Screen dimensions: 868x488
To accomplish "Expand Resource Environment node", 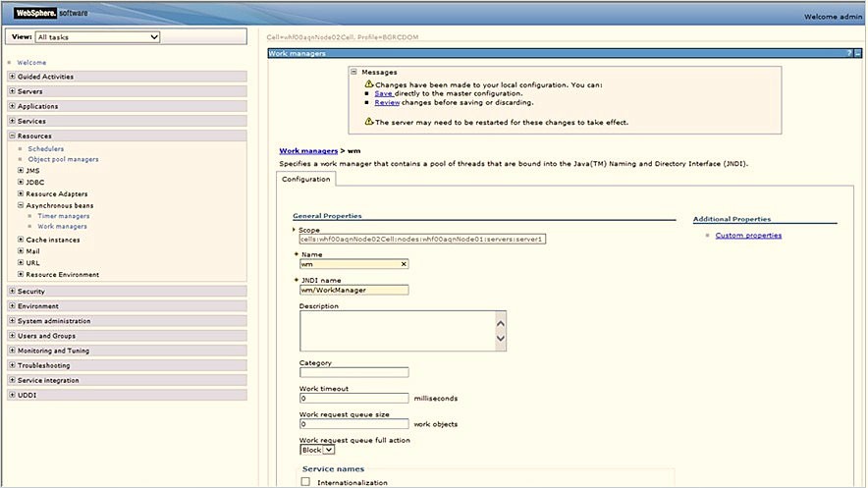I will pos(21,274).
